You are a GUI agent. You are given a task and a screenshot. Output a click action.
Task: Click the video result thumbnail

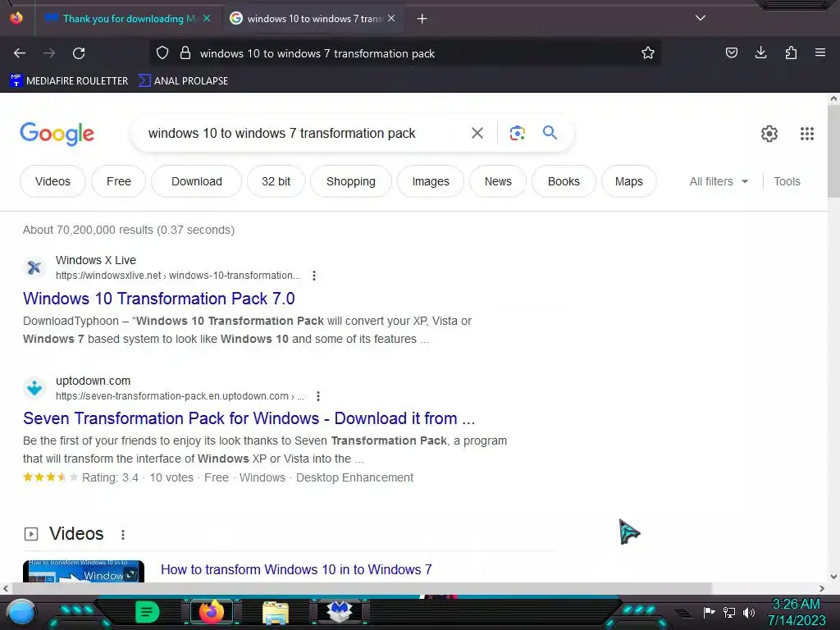point(84,572)
